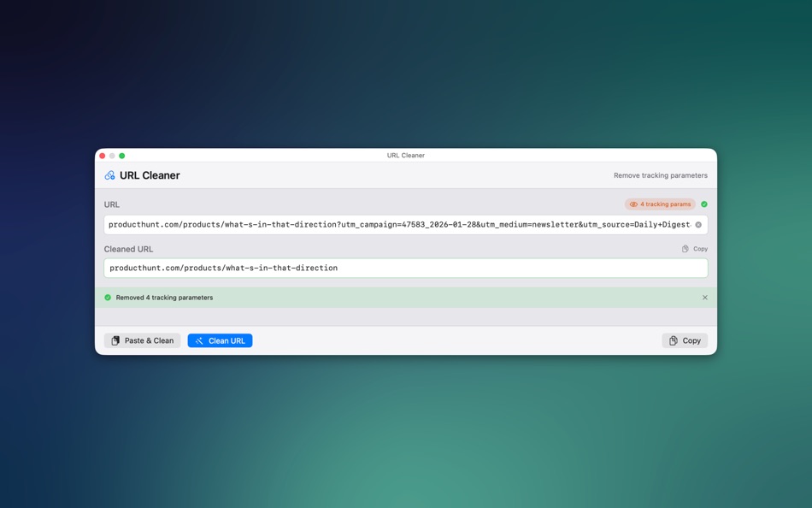
Task: Click the clipboard icon on the bottom-right Copy button
Action: point(672,340)
